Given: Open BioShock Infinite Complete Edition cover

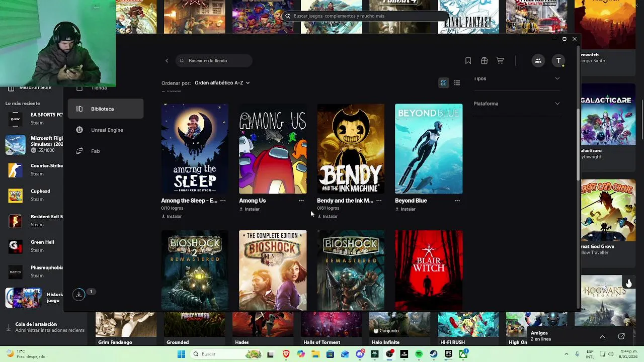Looking at the screenshot, I should coord(273,270).
